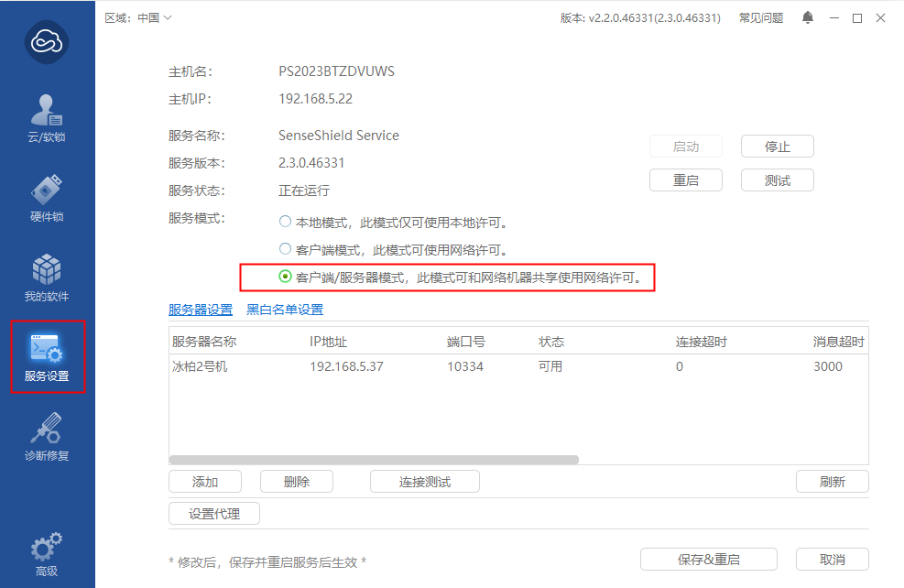
Task: Open the 硬件锁 hardware lock section
Action: pos(47,198)
